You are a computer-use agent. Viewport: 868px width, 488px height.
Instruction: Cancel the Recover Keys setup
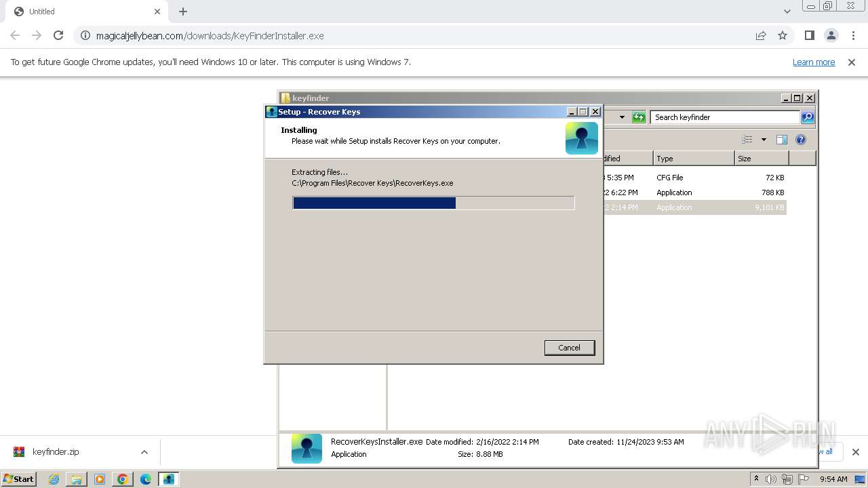[x=569, y=348]
